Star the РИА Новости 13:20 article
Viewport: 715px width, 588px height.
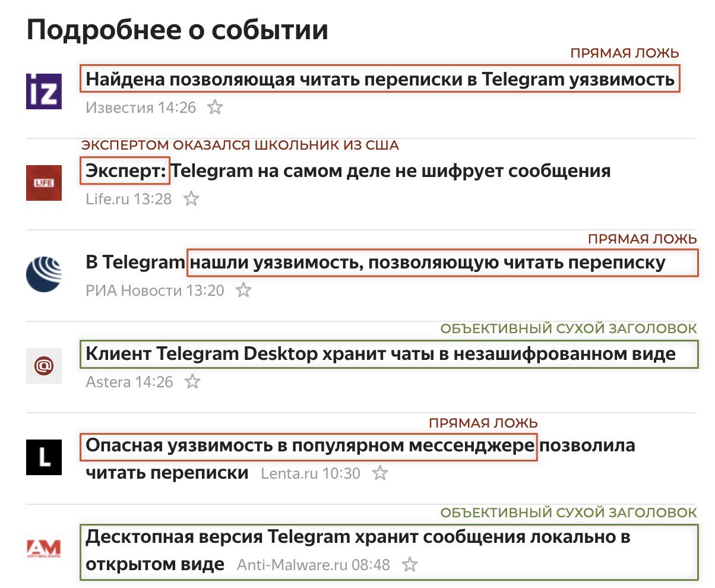click(x=243, y=290)
